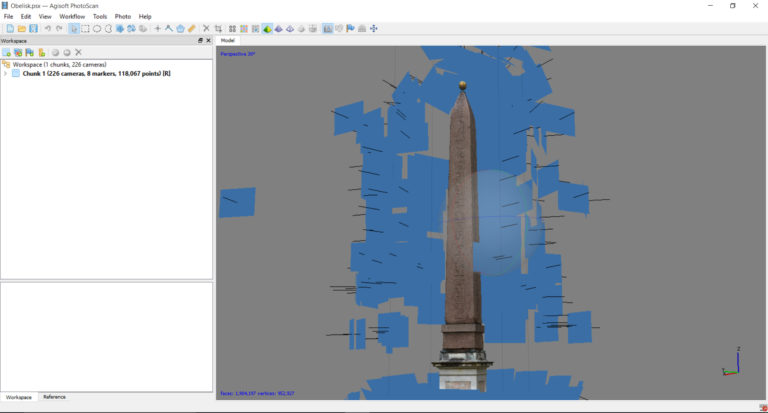Switch model display to Solid mode
768x413 pixels.
[279, 28]
